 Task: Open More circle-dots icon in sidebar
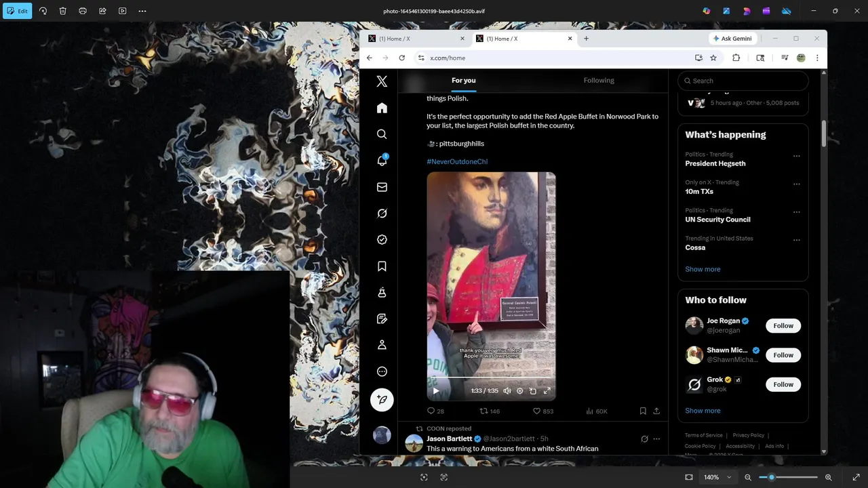pos(382,371)
